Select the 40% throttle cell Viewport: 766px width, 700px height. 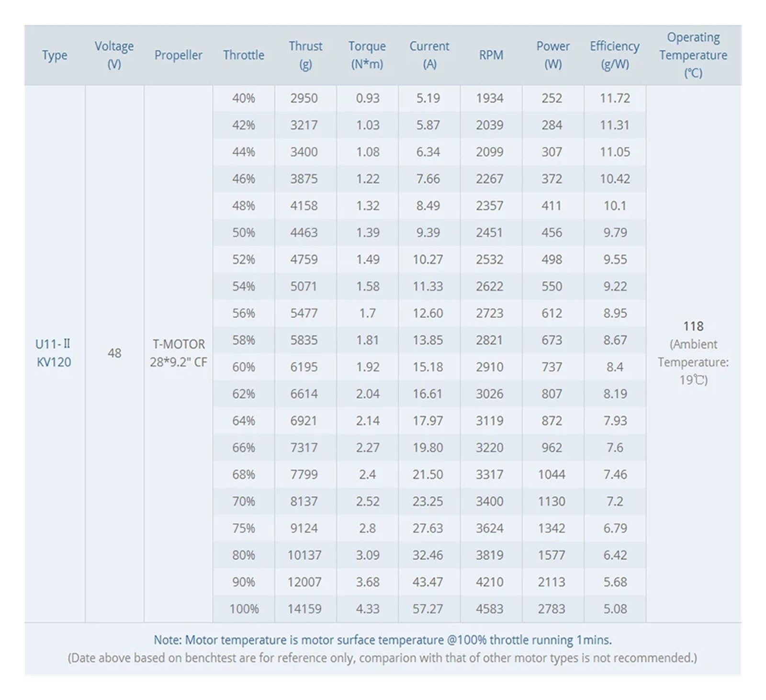(244, 98)
